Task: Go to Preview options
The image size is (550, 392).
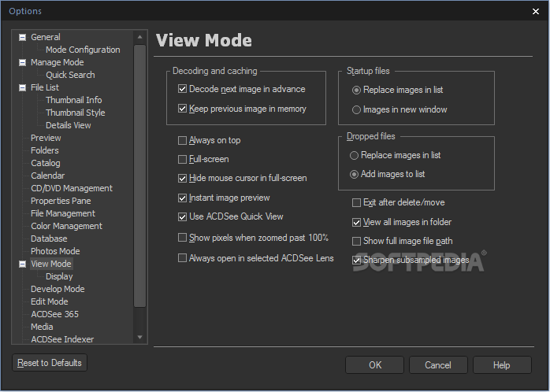Action: tap(46, 138)
